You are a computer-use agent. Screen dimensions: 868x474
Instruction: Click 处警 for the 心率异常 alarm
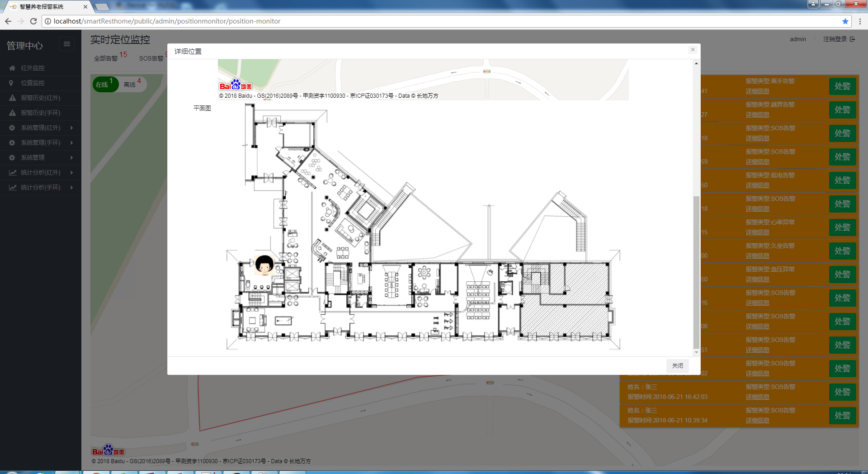(x=843, y=227)
